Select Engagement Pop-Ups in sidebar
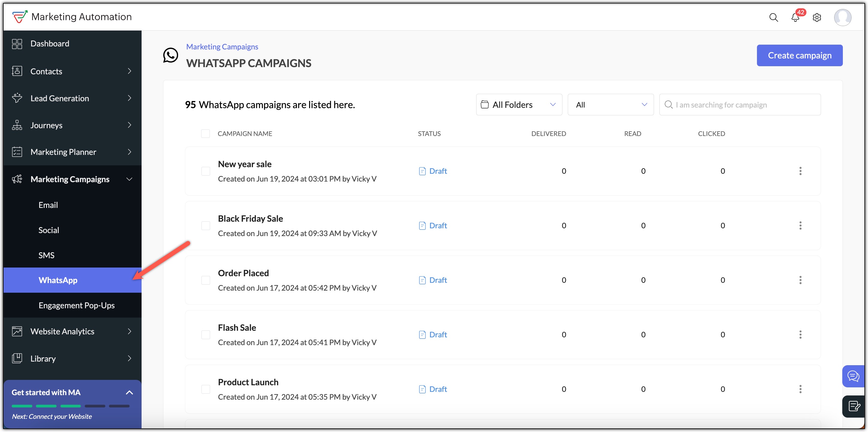Viewport: 868px width, 432px height. [77, 305]
